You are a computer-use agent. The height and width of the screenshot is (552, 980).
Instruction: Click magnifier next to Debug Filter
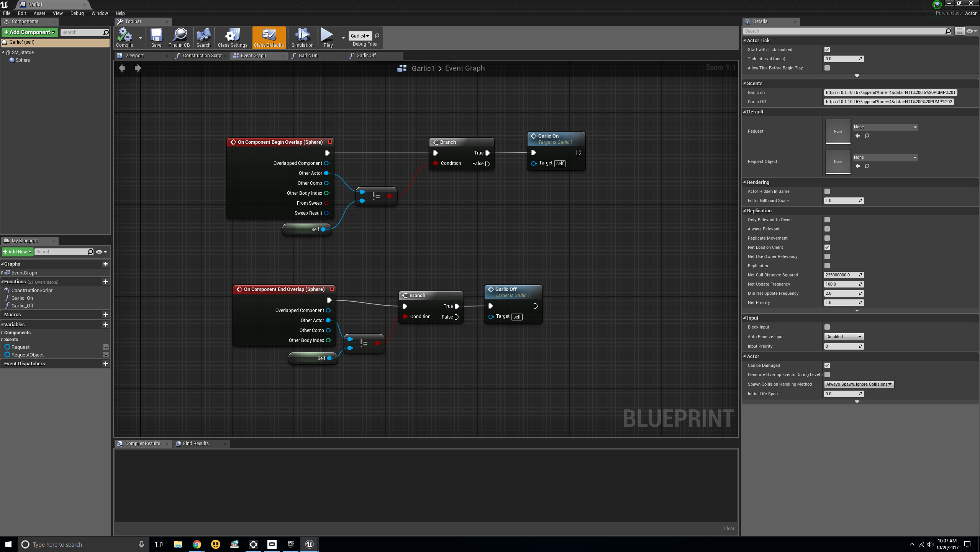[377, 36]
